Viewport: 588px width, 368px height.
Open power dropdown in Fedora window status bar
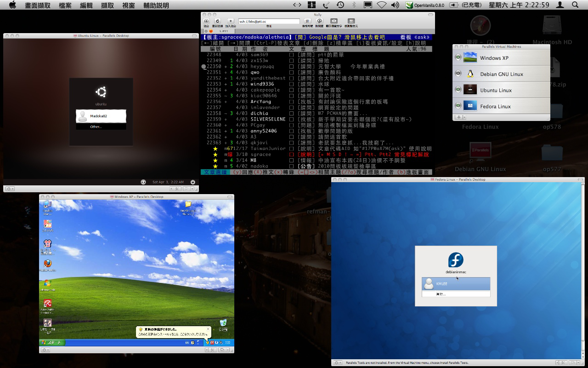click(339, 362)
